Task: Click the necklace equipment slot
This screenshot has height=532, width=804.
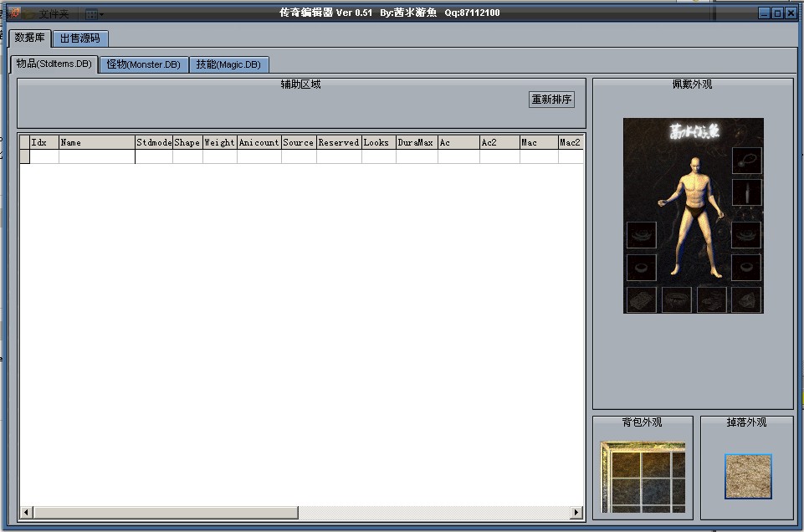Action: (x=747, y=160)
